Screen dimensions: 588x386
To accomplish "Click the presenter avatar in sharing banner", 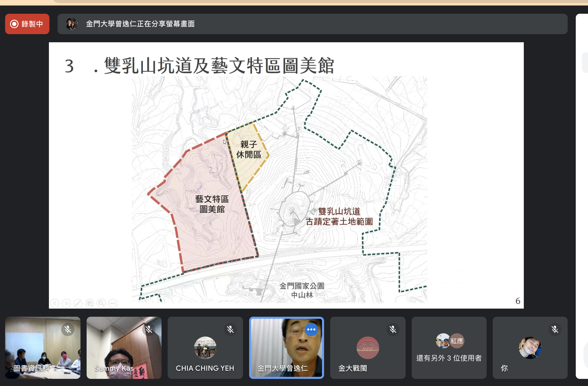I will pyautogui.click(x=72, y=24).
